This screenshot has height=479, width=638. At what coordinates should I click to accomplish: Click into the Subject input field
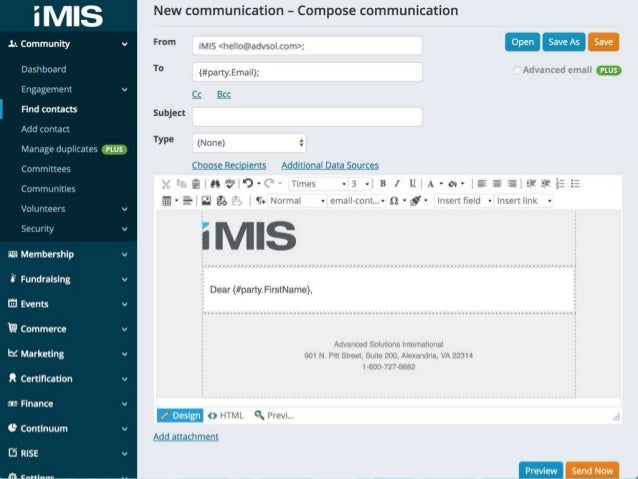tap(307, 117)
